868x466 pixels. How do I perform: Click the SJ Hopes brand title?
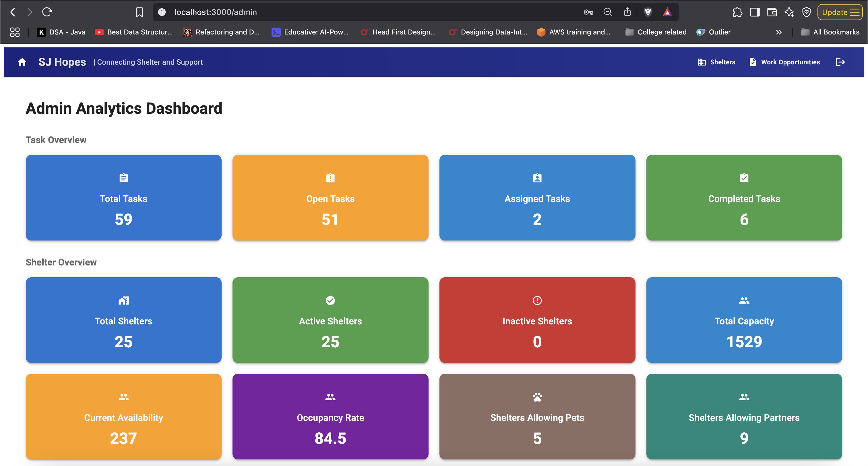[x=62, y=62]
